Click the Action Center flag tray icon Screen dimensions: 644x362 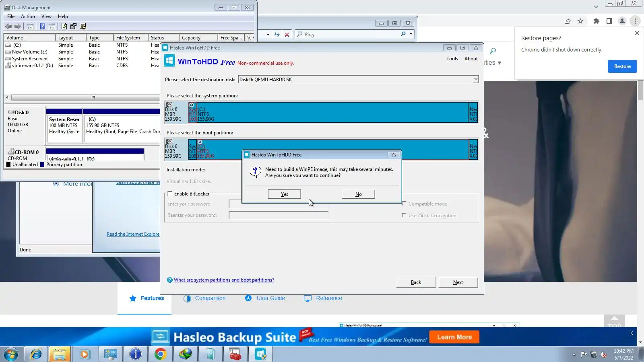tap(584, 354)
